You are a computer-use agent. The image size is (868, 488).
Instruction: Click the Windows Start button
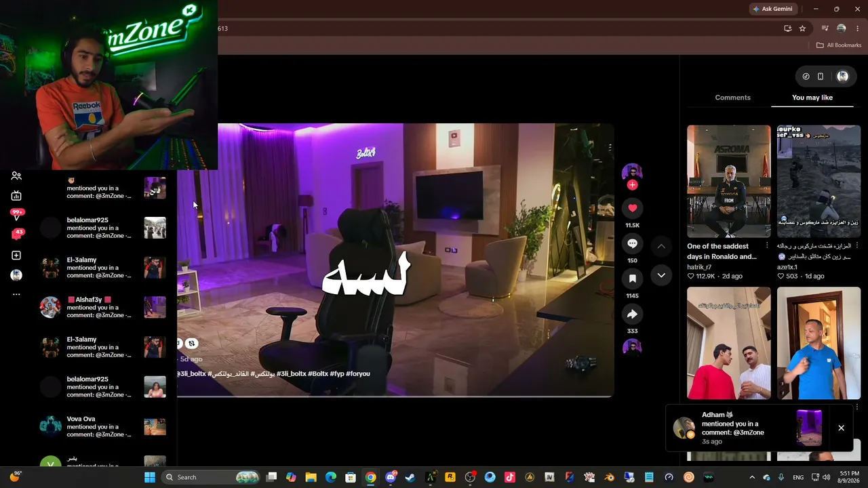(x=150, y=477)
